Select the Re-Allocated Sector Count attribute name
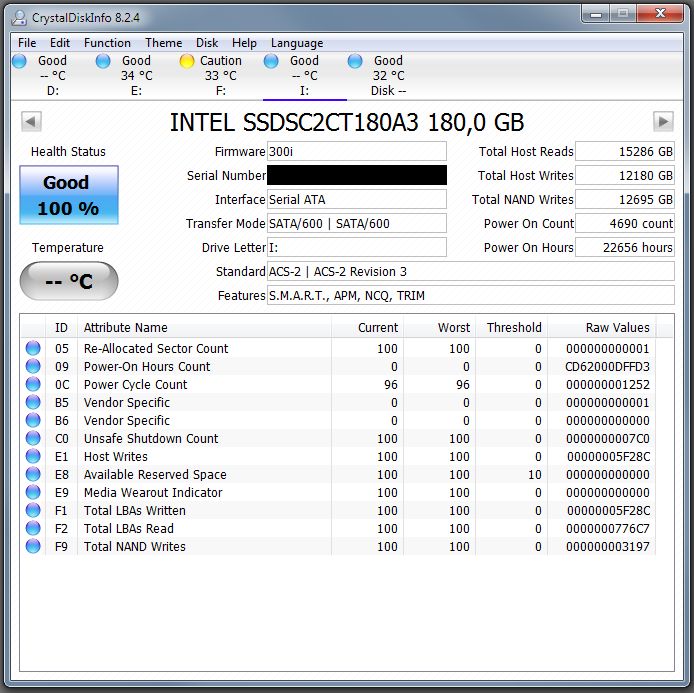The width and height of the screenshot is (694, 693). coord(156,348)
